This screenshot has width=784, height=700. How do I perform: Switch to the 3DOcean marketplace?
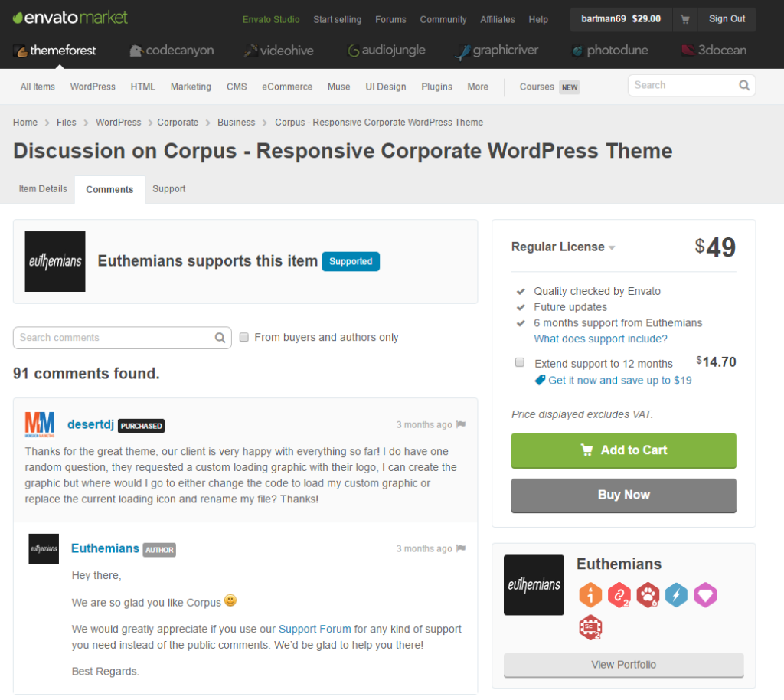coord(714,51)
